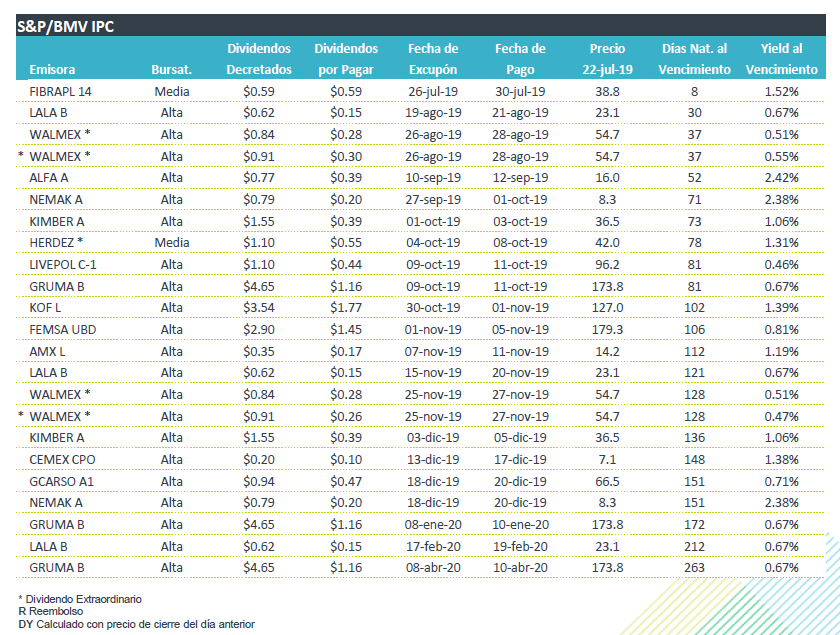
Task: Click $0.35 in the AMX L row
Action: 259,352
